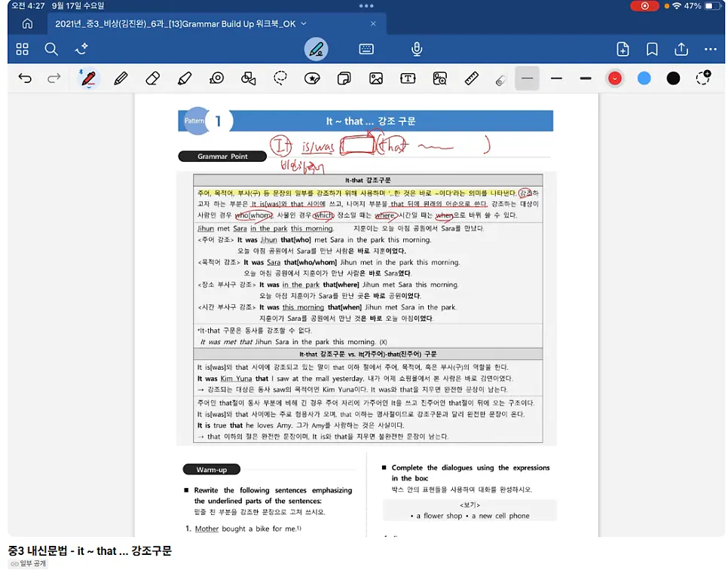Open the share/export icon
The width and height of the screenshot is (728, 570).
(681, 49)
